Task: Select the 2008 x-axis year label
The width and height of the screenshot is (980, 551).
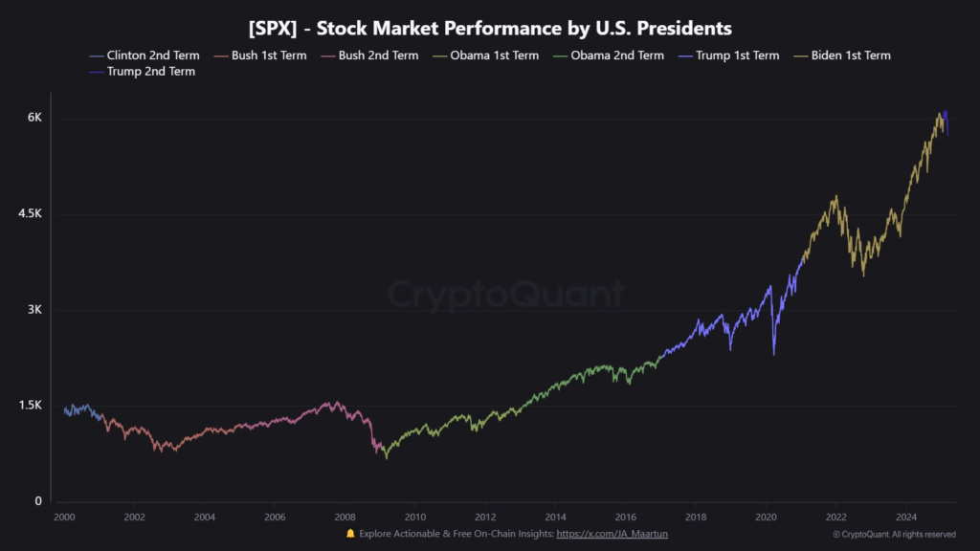Action: coord(345,517)
